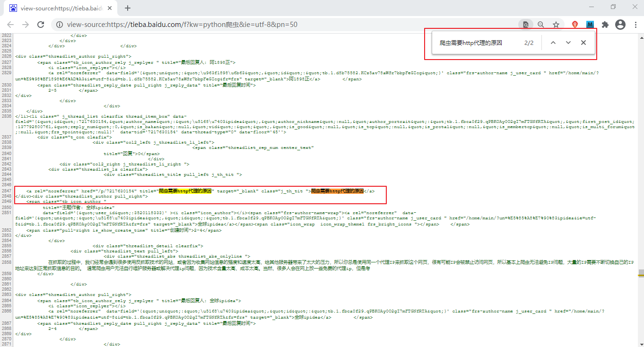Open a new tab with the plus button
Viewport: 644px width, 347px height.
coord(128,8)
